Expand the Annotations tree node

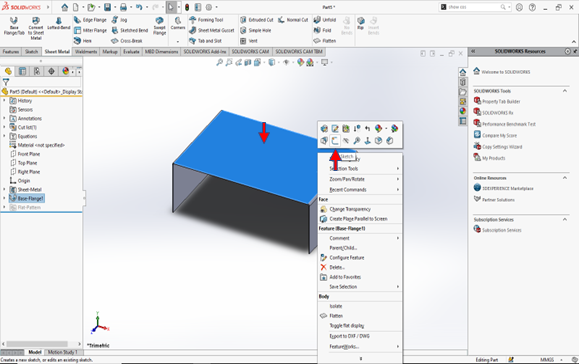click(x=4, y=118)
